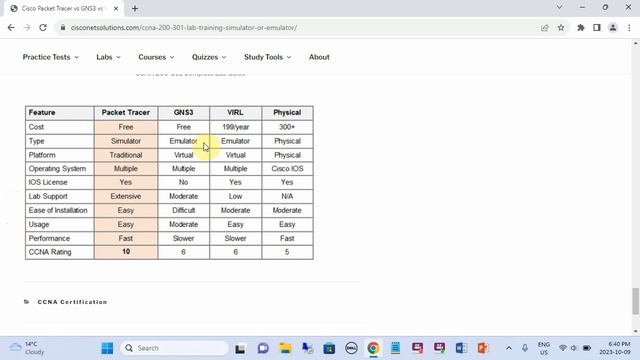Image resolution: width=640 pixels, height=360 pixels.
Task: Select the GNS3 column header
Action: 183,113
